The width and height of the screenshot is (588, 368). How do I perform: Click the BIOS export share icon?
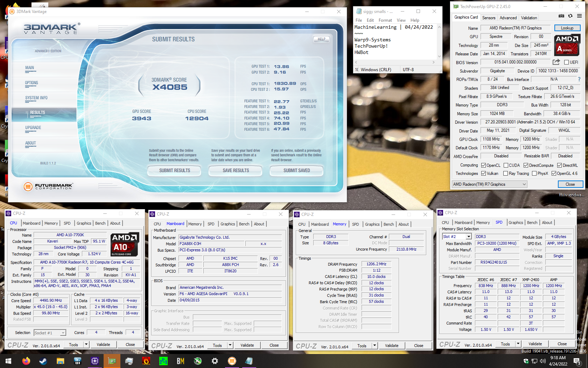pos(556,62)
